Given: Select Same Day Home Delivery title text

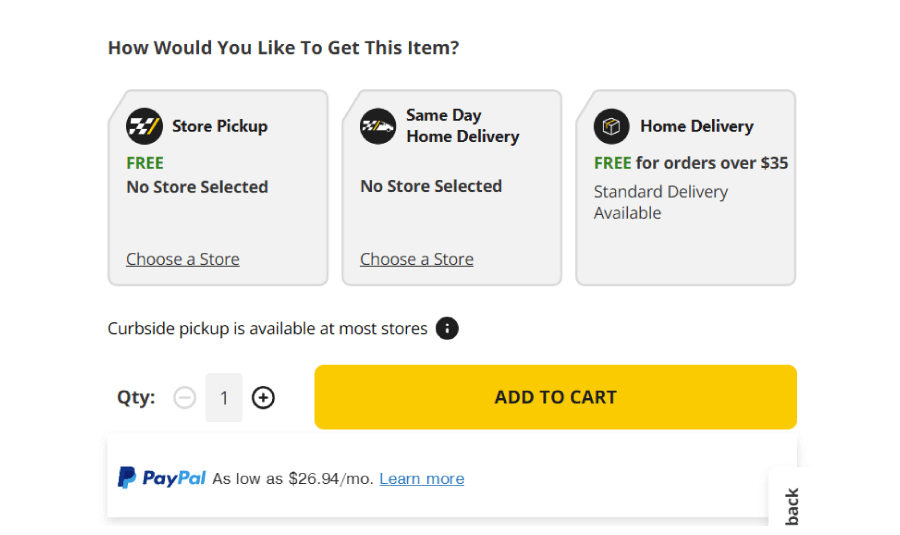Looking at the screenshot, I should click(x=463, y=126).
